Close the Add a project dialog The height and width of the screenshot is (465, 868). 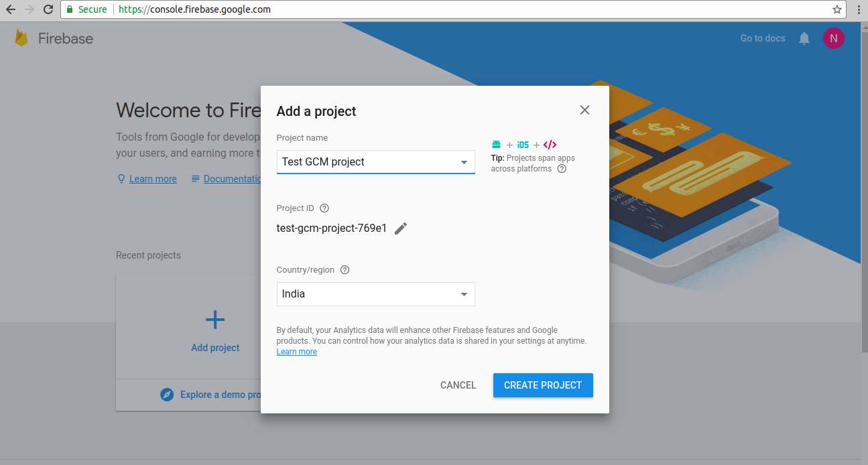[584, 110]
